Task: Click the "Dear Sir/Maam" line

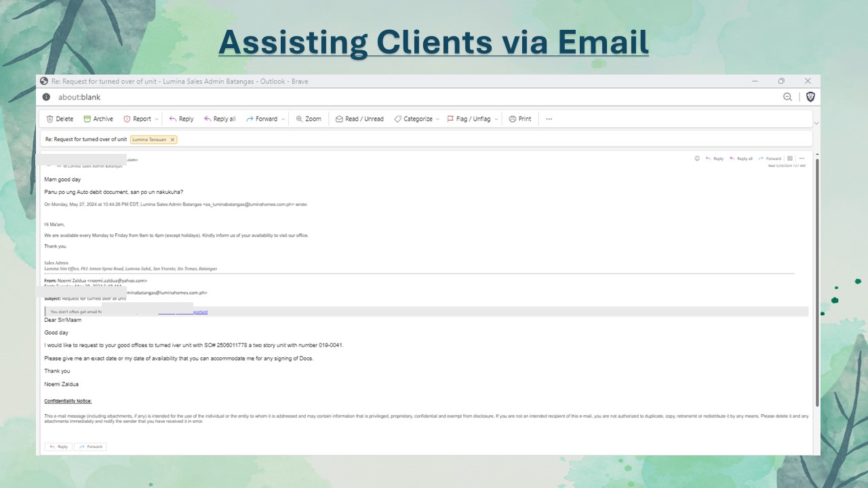Action: pyautogui.click(x=63, y=320)
